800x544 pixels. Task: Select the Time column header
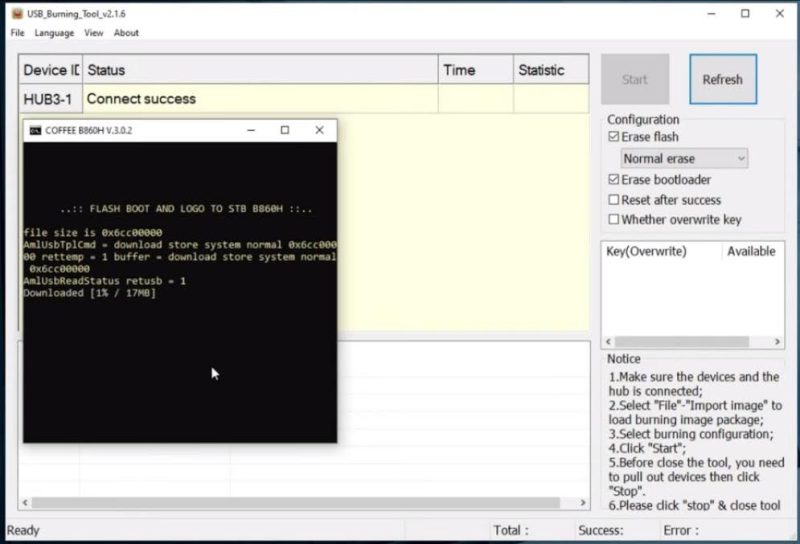[476, 70]
